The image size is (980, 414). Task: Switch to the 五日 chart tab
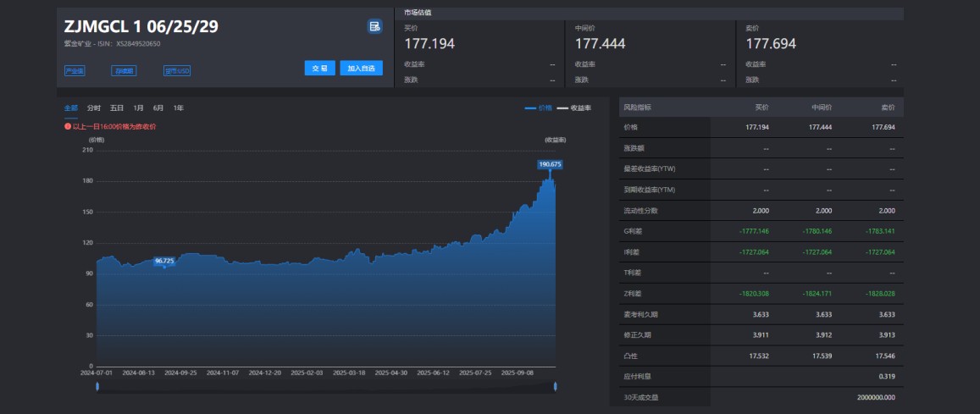tap(117, 108)
